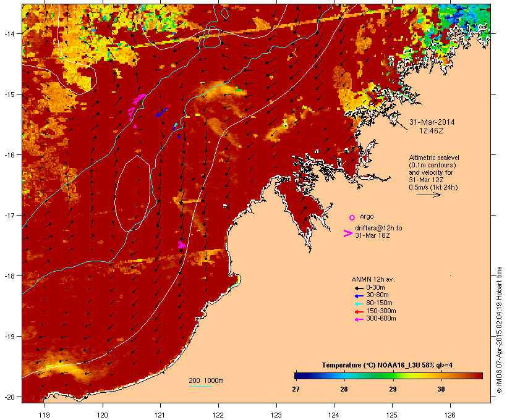Click the 80-150m depth label

pos(379,303)
